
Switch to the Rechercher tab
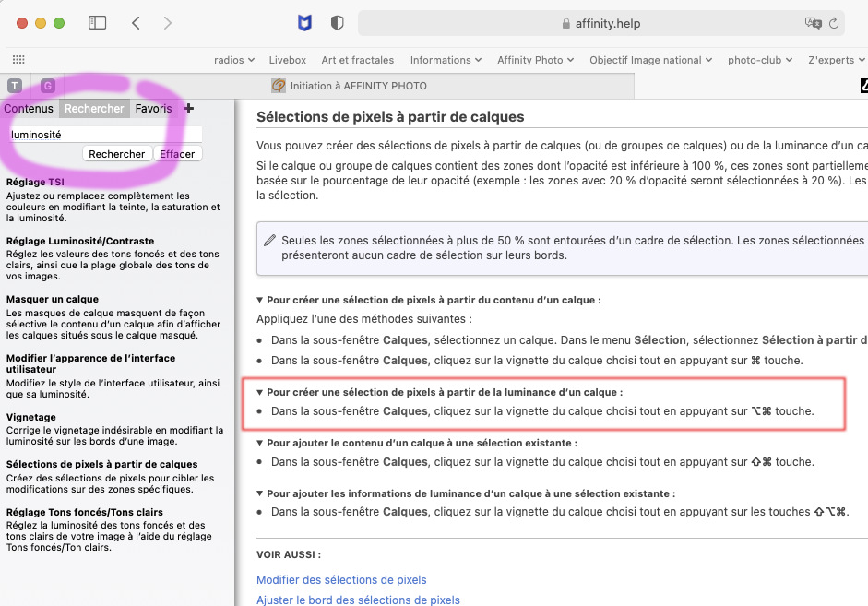[94, 109]
